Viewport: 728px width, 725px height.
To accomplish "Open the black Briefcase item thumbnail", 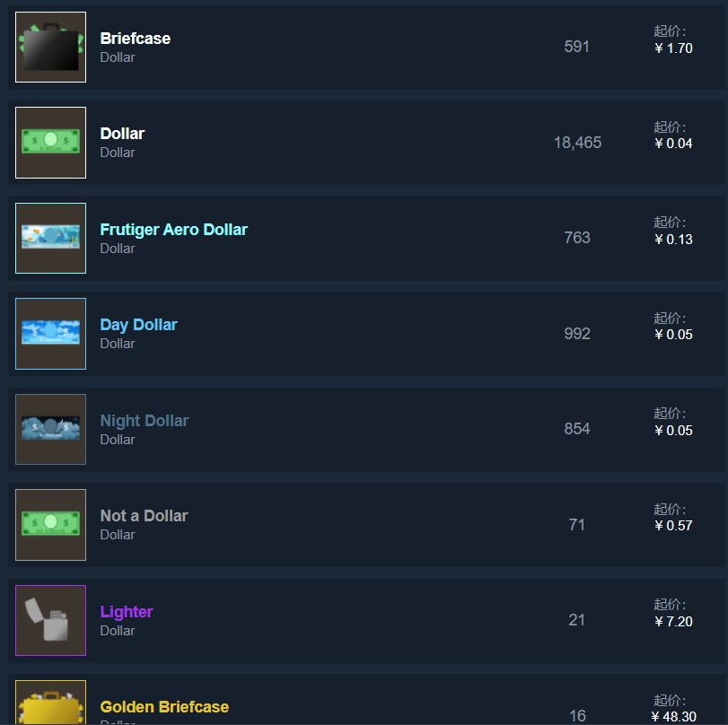I will (50, 47).
